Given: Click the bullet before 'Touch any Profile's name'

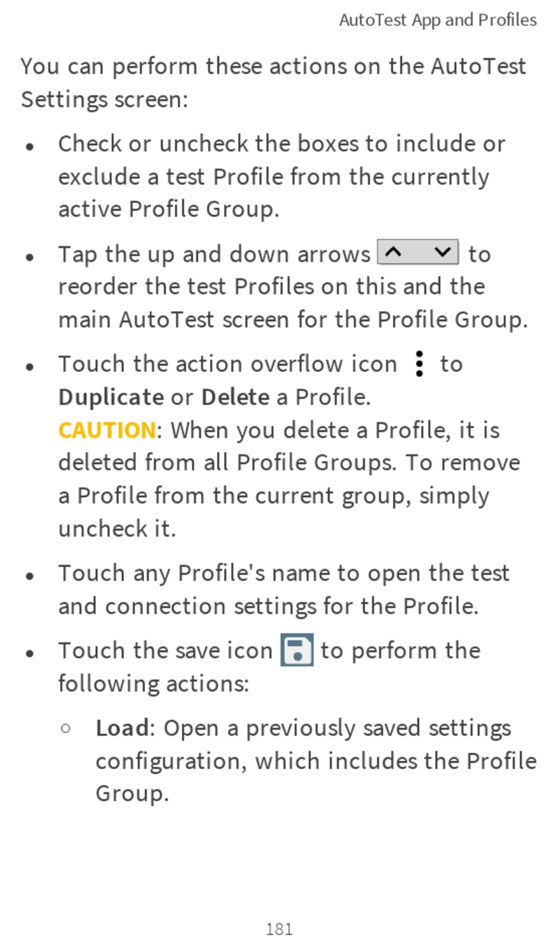Looking at the screenshot, I should click(30, 576).
